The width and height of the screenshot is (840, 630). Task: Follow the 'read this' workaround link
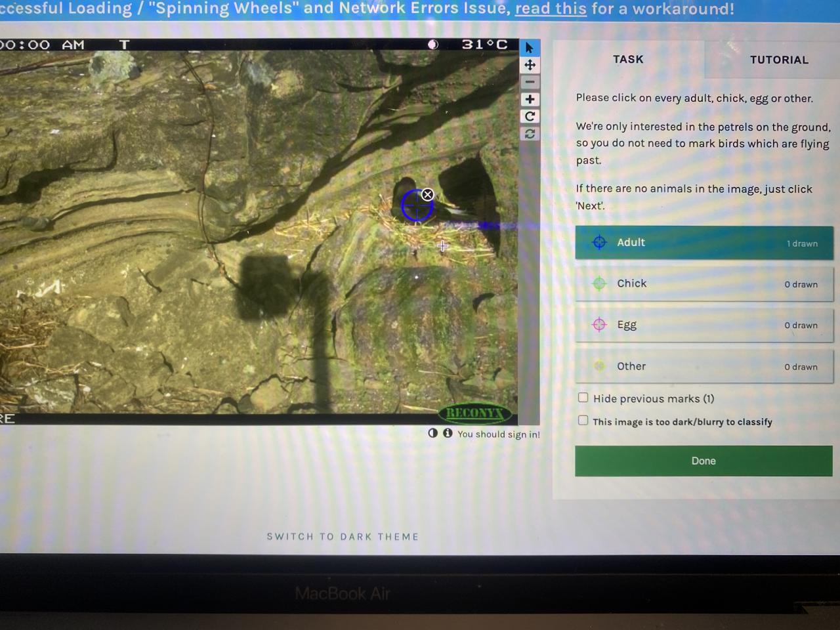[x=551, y=9]
